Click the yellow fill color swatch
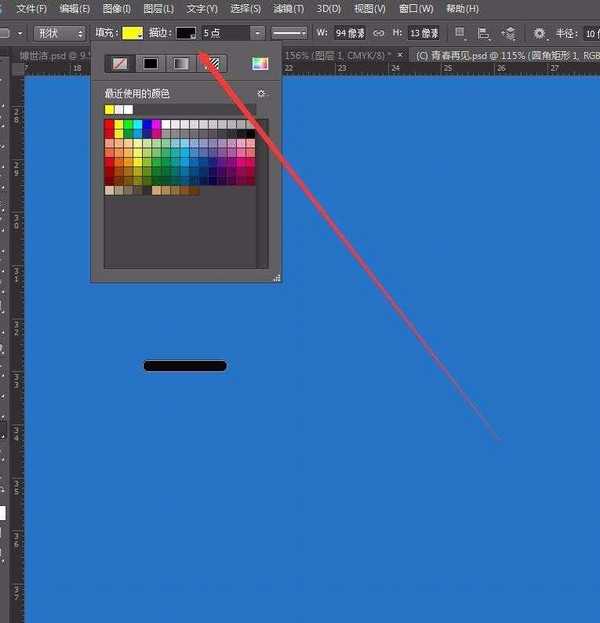The width and height of the screenshot is (600, 623). point(132,33)
